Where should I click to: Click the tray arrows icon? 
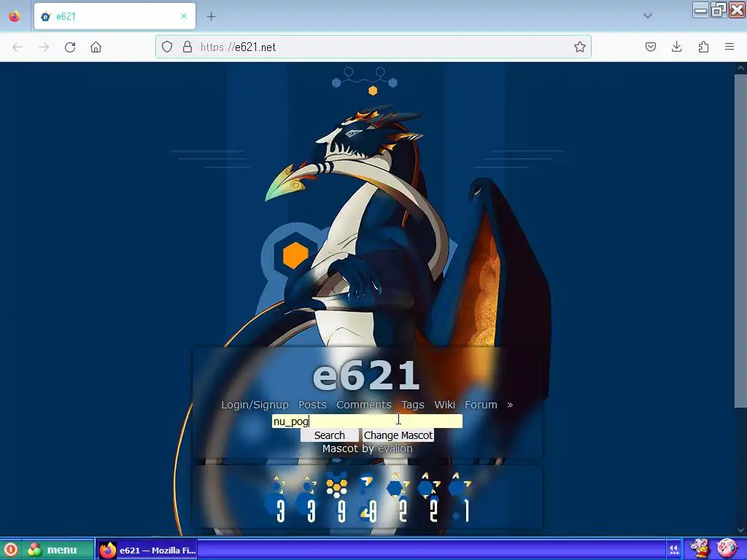[x=673, y=550]
